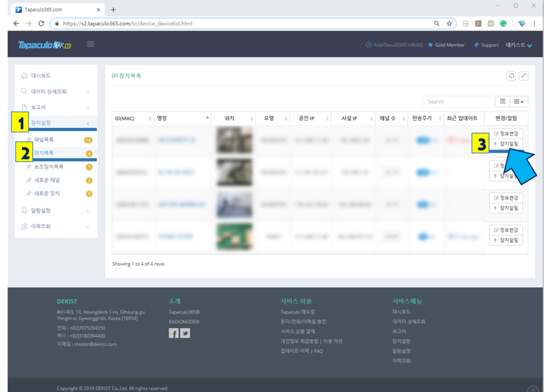
Task: Click 정보변경 button in the third row
Action: [x=506, y=198]
